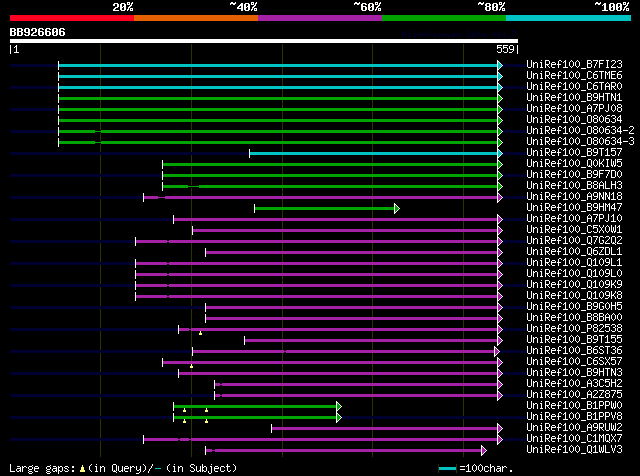This screenshot has width=640, height=476.
Task: Click the cyan alignment bar for B9T157
Action: tap(373, 153)
